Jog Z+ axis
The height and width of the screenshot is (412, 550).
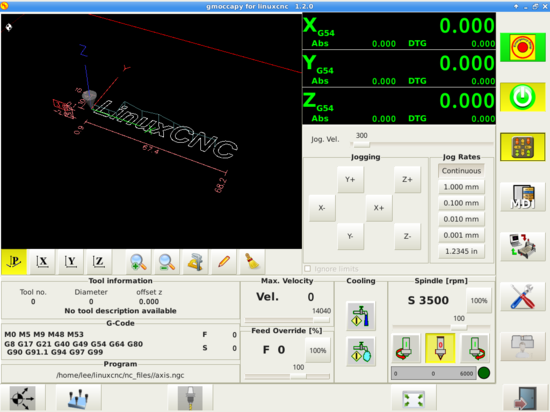coord(407,180)
